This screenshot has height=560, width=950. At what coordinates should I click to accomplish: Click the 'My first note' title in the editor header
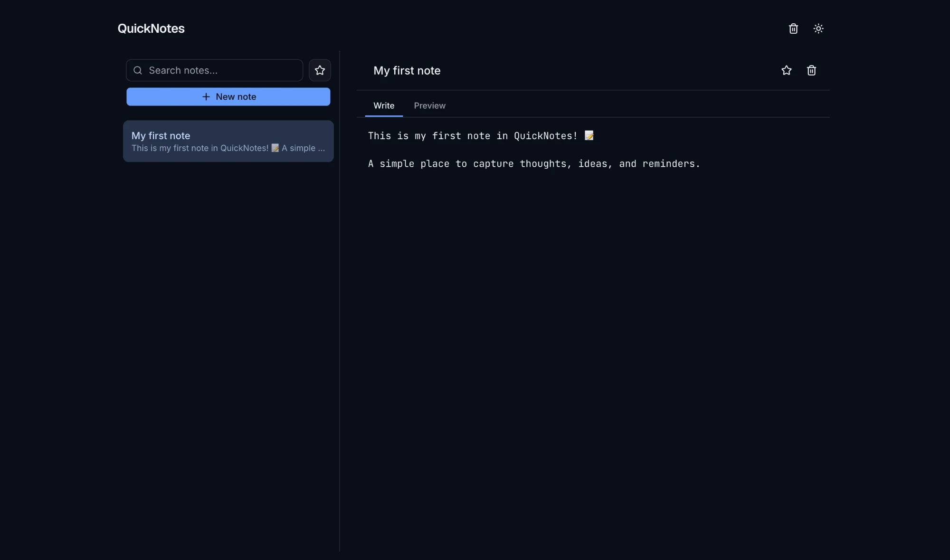click(407, 70)
